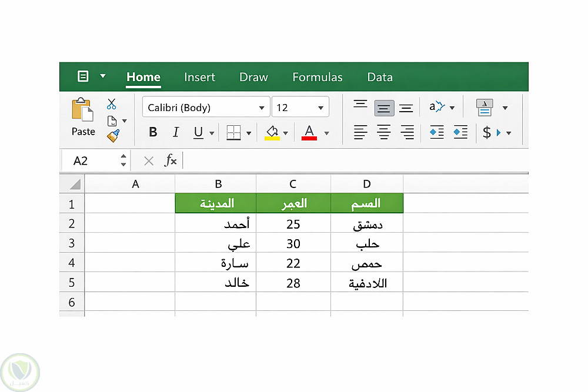Switch to the Insert tab
Viewport: 588px width, 392px height.
tap(199, 77)
